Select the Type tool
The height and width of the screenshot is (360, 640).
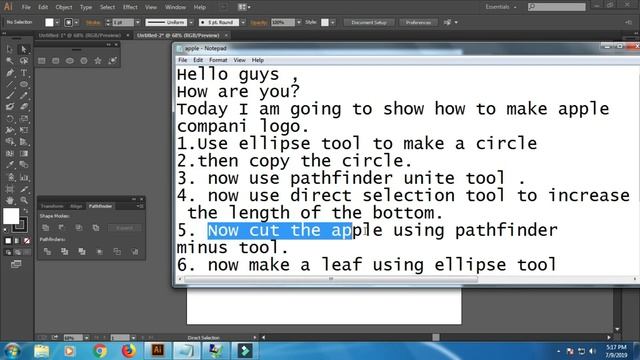[24, 73]
